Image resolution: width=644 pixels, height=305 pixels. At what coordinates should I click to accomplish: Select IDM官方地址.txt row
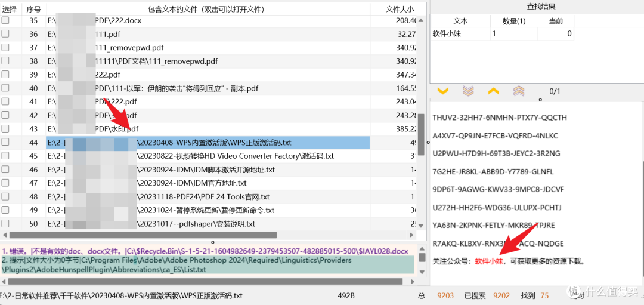[208, 183]
